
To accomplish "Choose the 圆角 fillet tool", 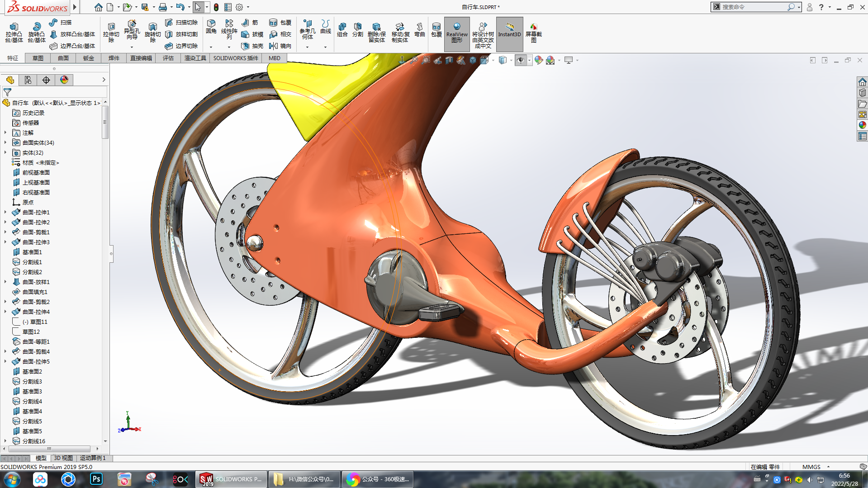I will (211, 27).
